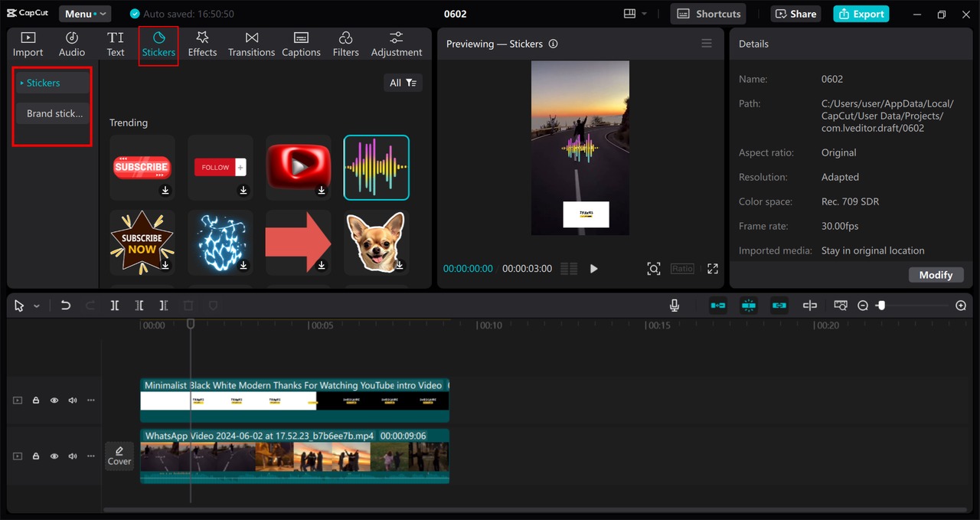The height and width of the screenshot is (520, 980).
Task: Switch to the Audio tab
Action: tap(72, 44)
